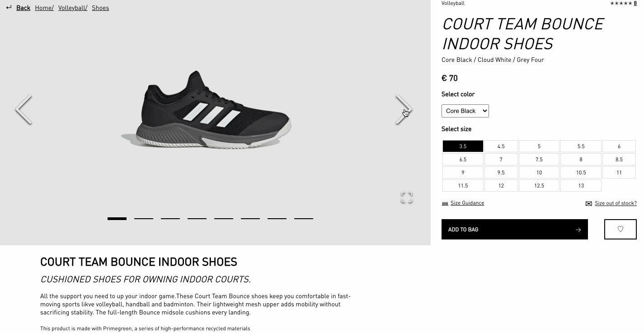This screenshot has width=644, height=333.
Task: Click the arrow inside the Add to Bag button
Action: (x=578, y=230)
